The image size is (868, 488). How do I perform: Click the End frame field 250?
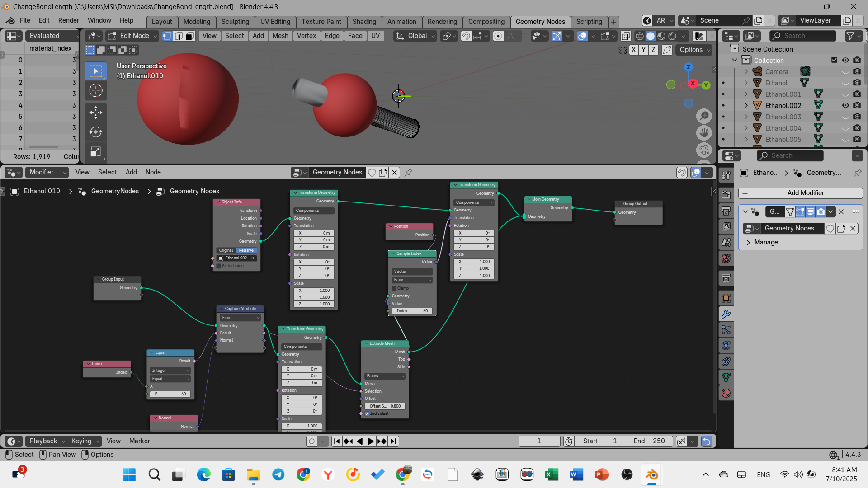[649, 441]
